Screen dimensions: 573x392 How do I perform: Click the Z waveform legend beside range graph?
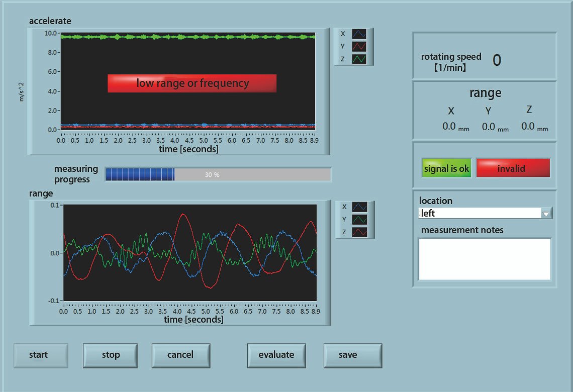coord(352,232)
